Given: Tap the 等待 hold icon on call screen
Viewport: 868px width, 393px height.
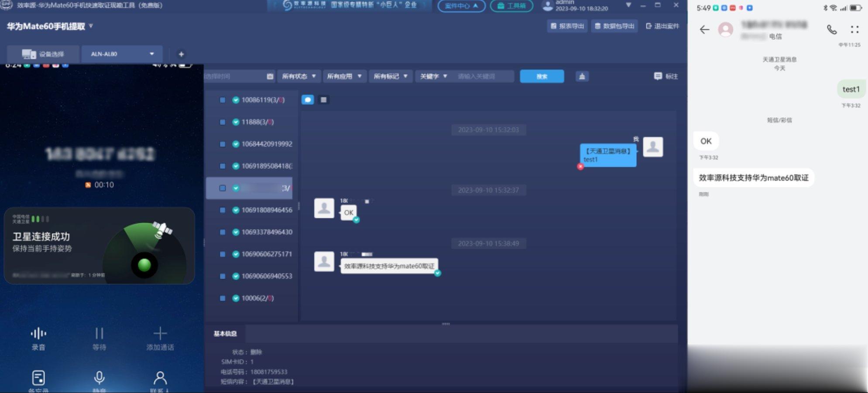Looking at the screenshot, I should click(x=99, y=334).
